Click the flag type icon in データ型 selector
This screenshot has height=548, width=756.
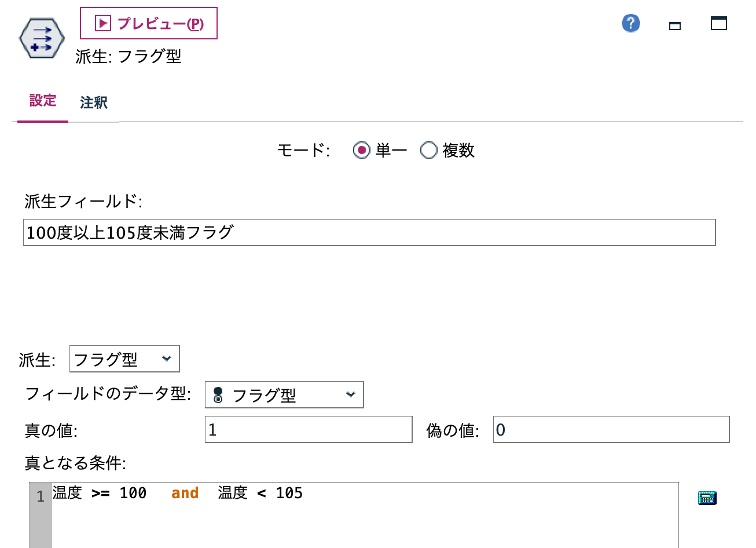click(x=217, y=394)
